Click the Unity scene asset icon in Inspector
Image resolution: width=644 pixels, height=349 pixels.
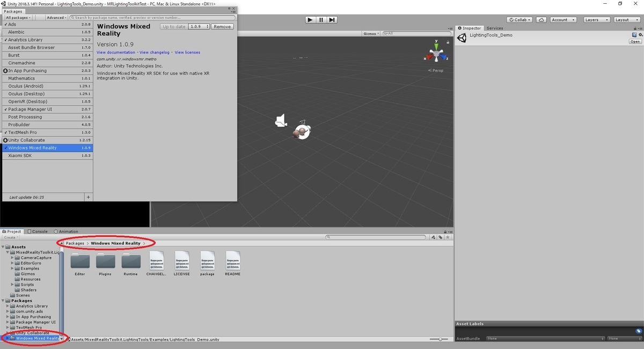pyautogui.click(x=462, y=38)
